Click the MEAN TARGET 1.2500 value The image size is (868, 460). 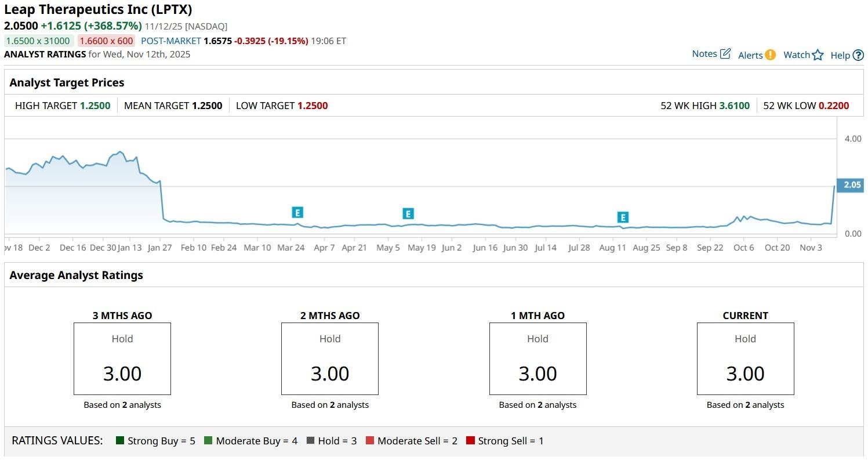coord(207,106)
